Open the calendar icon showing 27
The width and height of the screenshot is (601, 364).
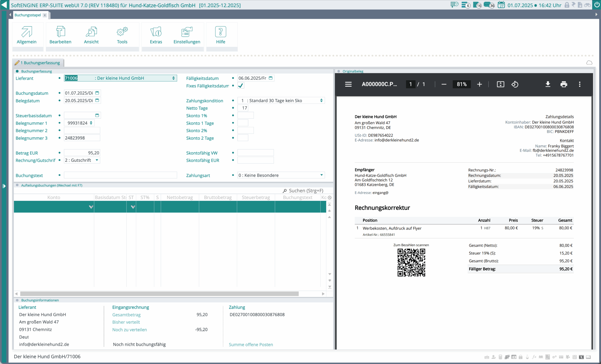pos(501,5)
